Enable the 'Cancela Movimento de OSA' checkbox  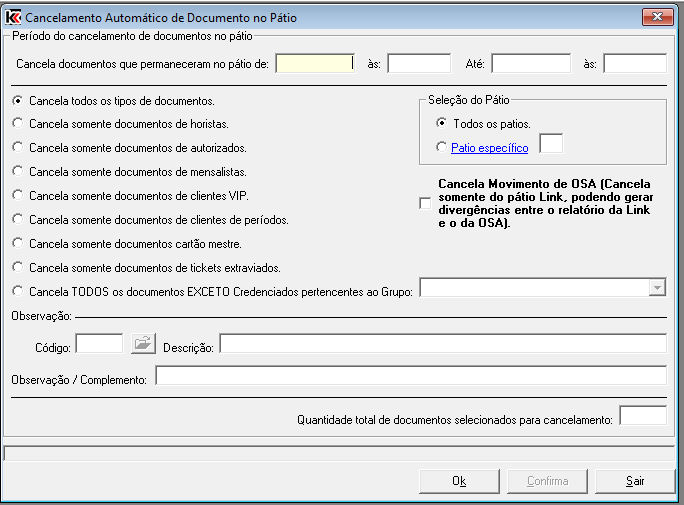point(426,203)
